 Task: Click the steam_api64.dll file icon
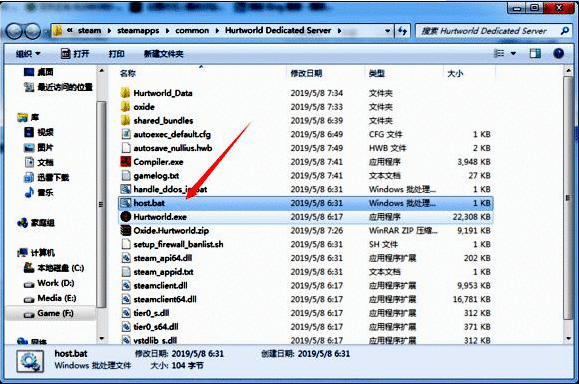pos(126,258)
